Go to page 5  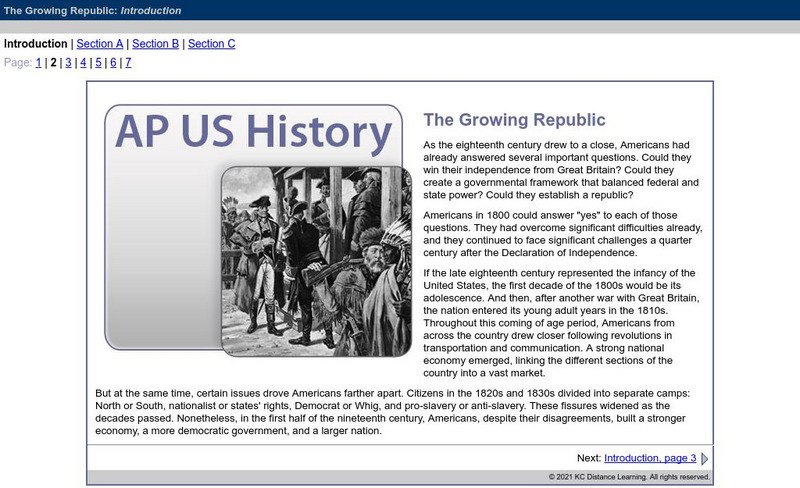(98, 63)
